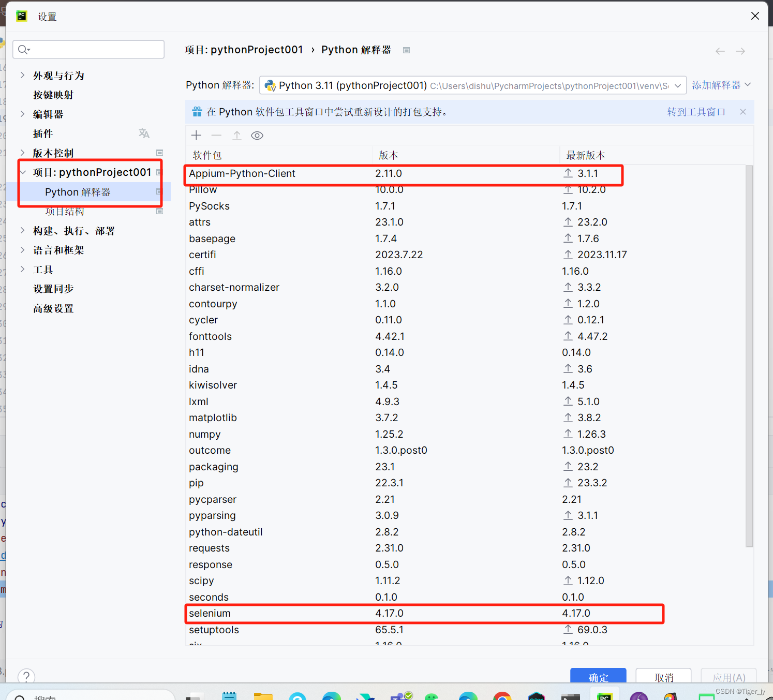The image size is (773, 700).
Task: Click the minus icon to uninstall a package
Action: [x=216, y=135]
